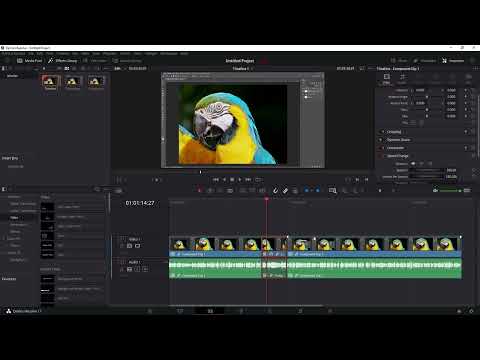Toggle Linked Selection chain icon
Screen dimensions: 480x360
pos(285,190)
